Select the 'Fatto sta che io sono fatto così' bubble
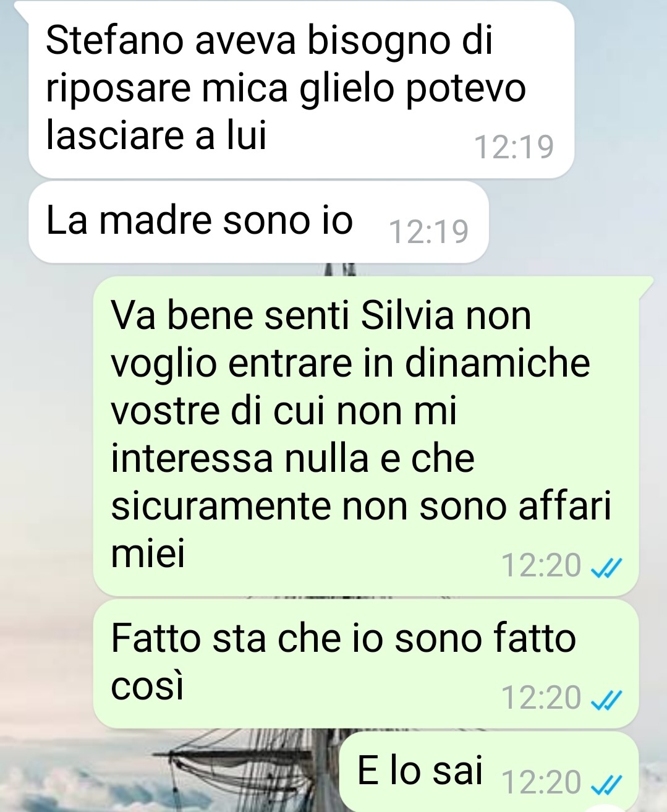Viewport: 667px width, 812px height. 365,664
